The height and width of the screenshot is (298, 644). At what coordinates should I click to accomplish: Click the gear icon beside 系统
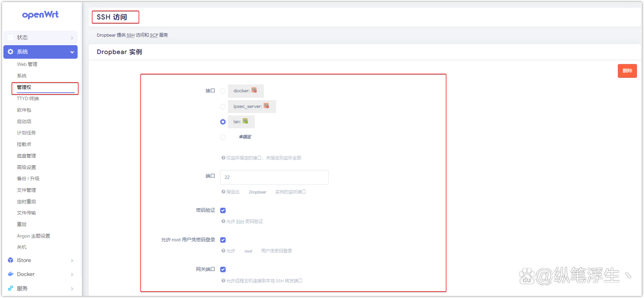click(10, 52)
